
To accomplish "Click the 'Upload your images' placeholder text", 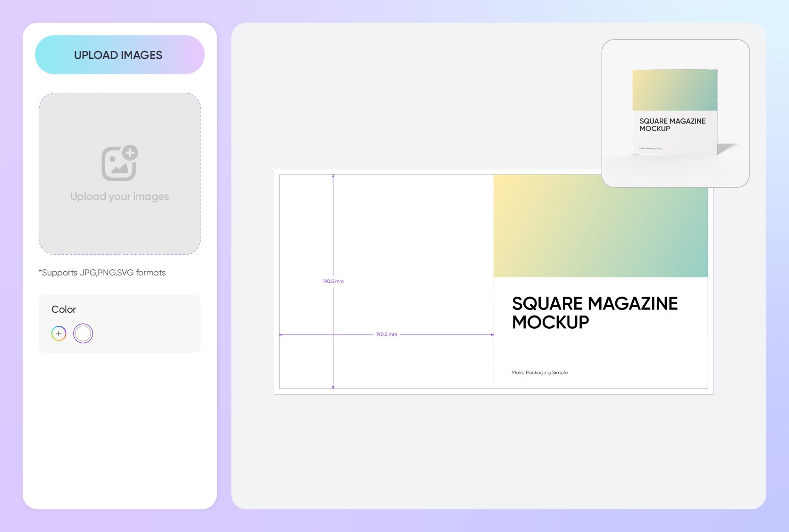I will [x=119, y=197].
